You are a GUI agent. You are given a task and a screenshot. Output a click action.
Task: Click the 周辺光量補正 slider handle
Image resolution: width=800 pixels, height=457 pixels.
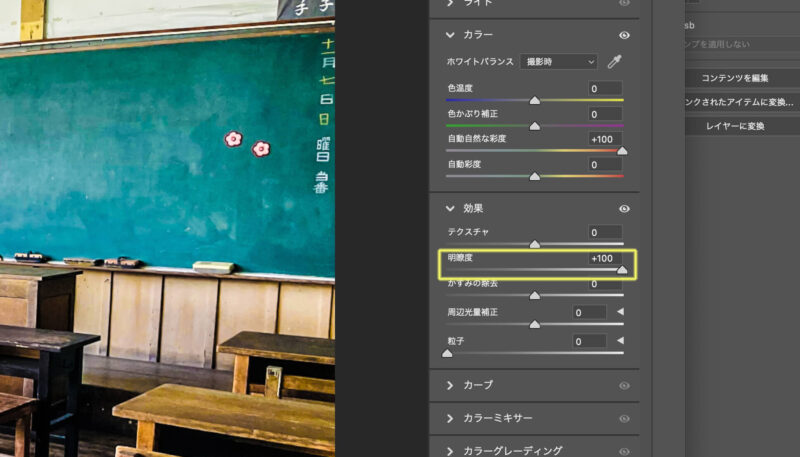pyautogui.click(x=535, y=324)
